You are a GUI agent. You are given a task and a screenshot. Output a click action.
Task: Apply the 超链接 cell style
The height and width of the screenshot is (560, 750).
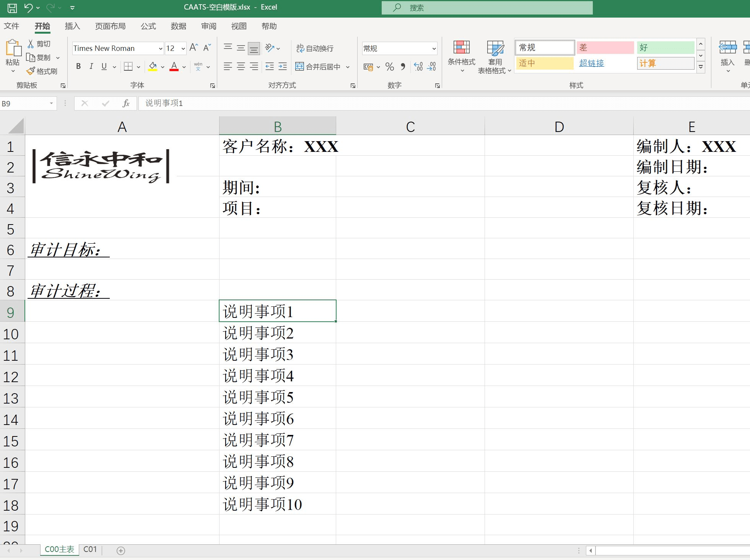(605, 63)
